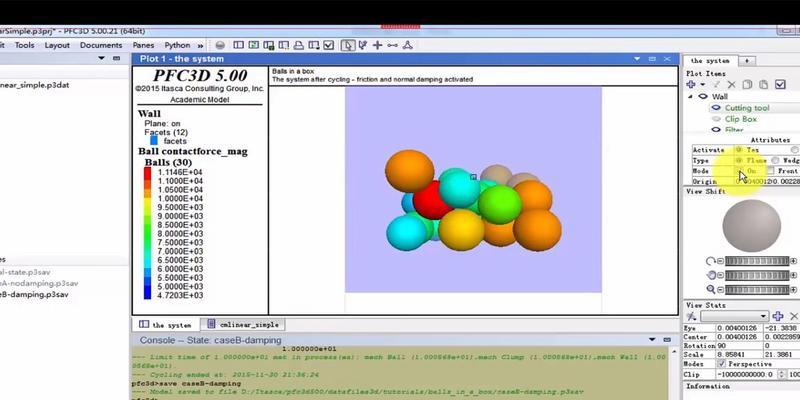800x400 pixels.
Task: Click the grey view-shift sphere control
Action: 752,226
